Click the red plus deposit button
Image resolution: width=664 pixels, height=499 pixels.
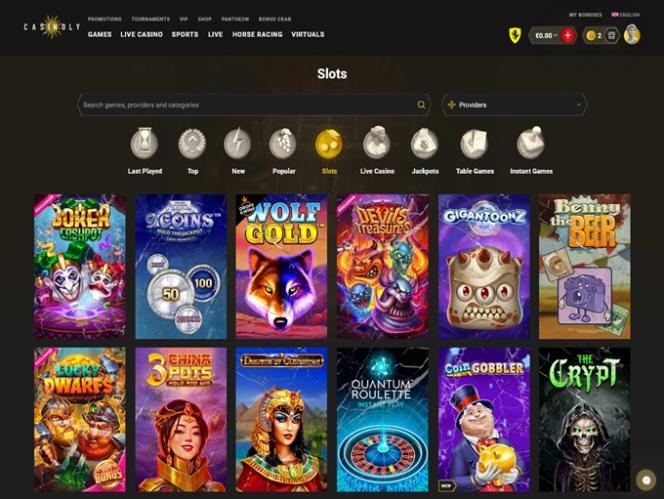tap(568, 36)
